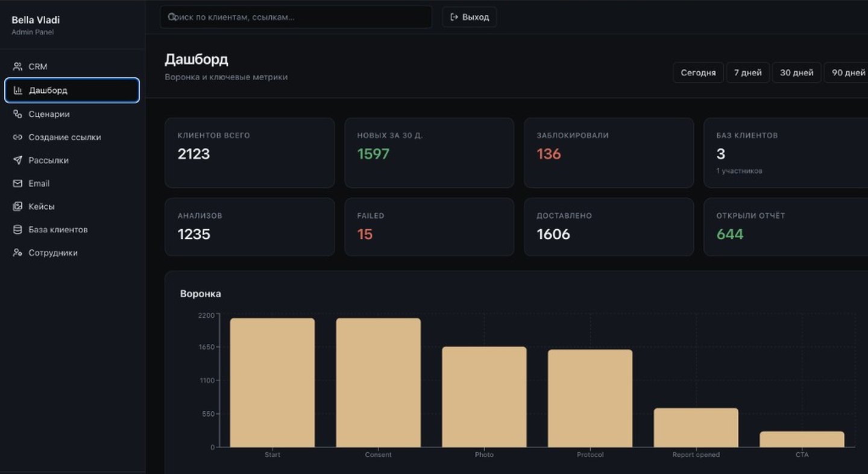Select the Photo bar in funnel chart
The width and height of the screenshot is (868, 474).
tap(484, 397)
